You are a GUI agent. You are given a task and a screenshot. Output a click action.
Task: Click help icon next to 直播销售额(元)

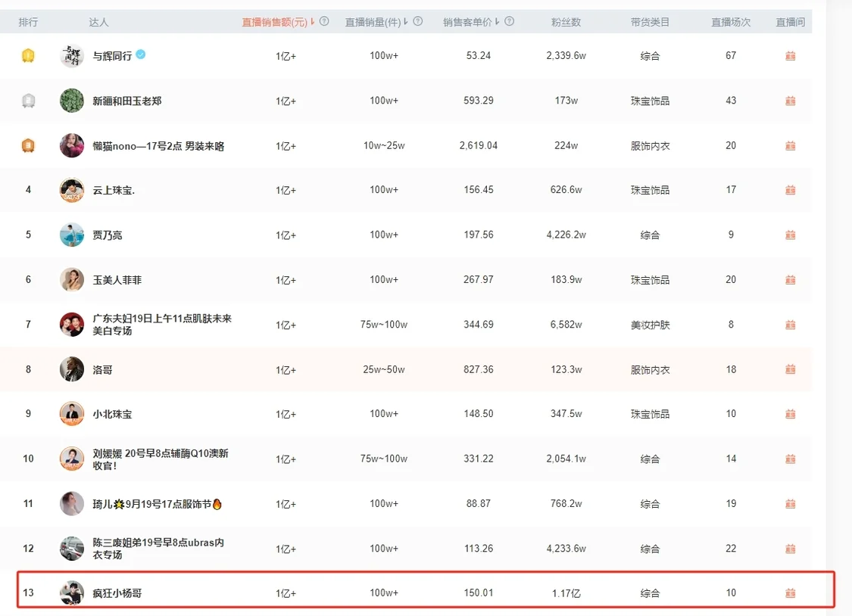(x=324, y=22)
